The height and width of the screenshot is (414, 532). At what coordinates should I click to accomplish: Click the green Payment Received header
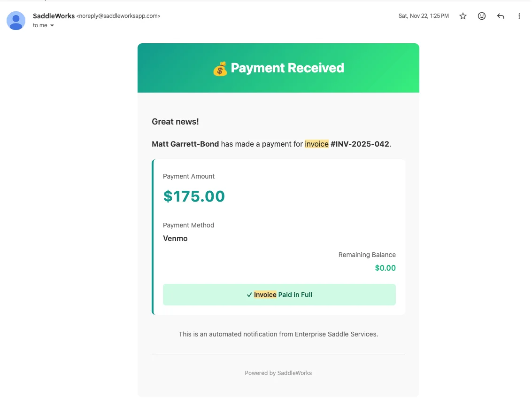coord(278,68)
